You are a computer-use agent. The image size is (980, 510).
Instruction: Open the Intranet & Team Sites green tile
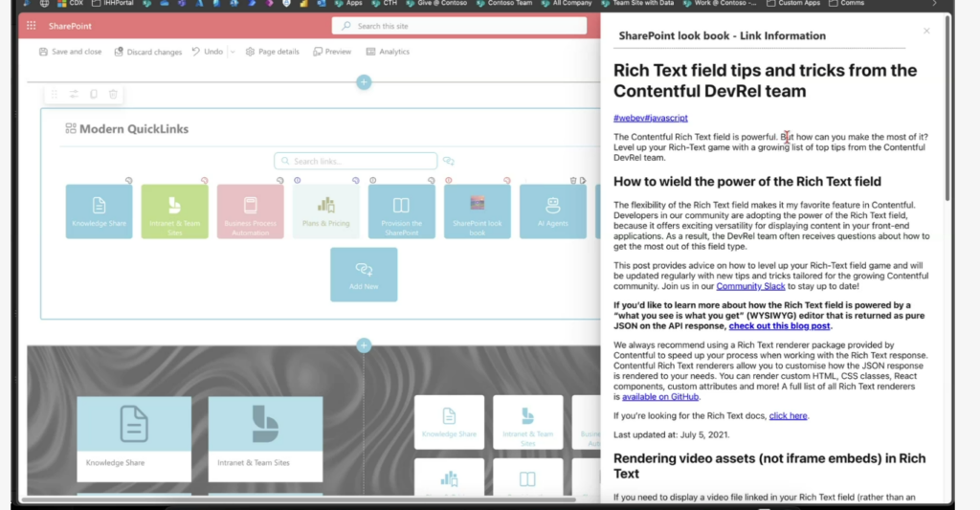(x=174, y=211)
